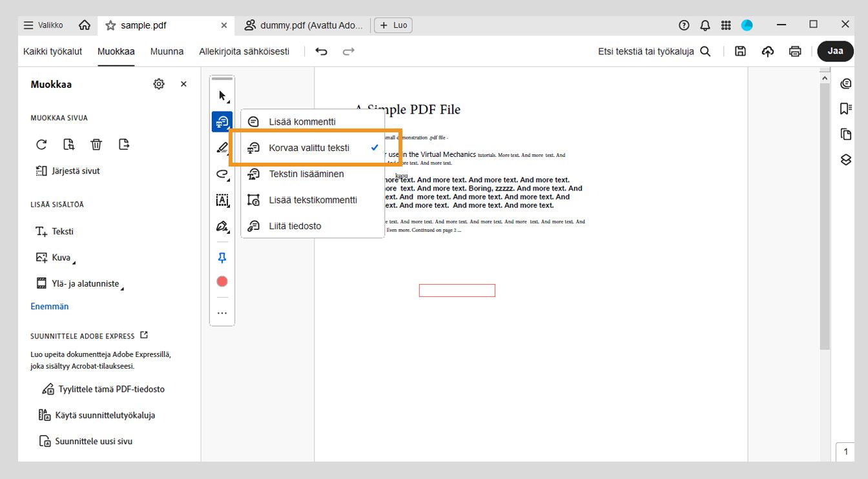The height and width of the screenshot is (479, 868).
Task: Open the Muunna tab
Action: (167, 52)
